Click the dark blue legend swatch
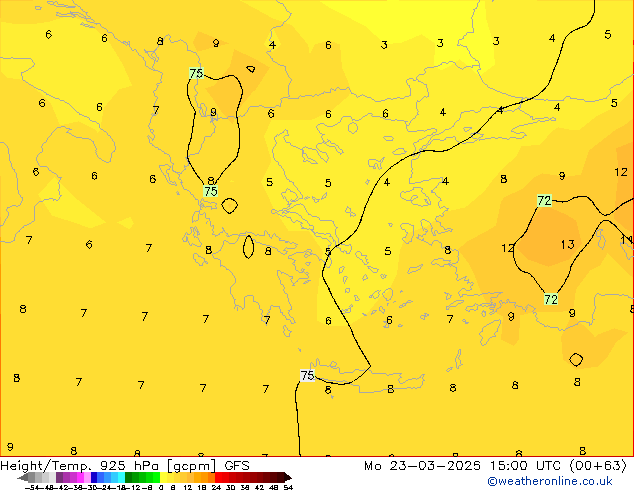634x490 pixels. point(94,478)
